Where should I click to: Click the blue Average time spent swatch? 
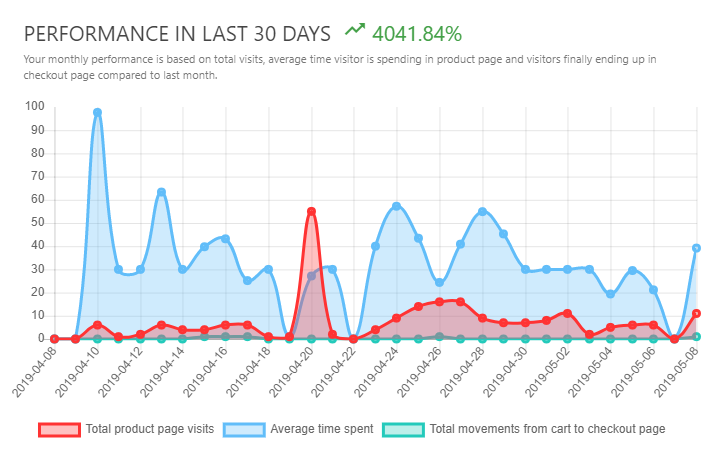coord(244,430)
